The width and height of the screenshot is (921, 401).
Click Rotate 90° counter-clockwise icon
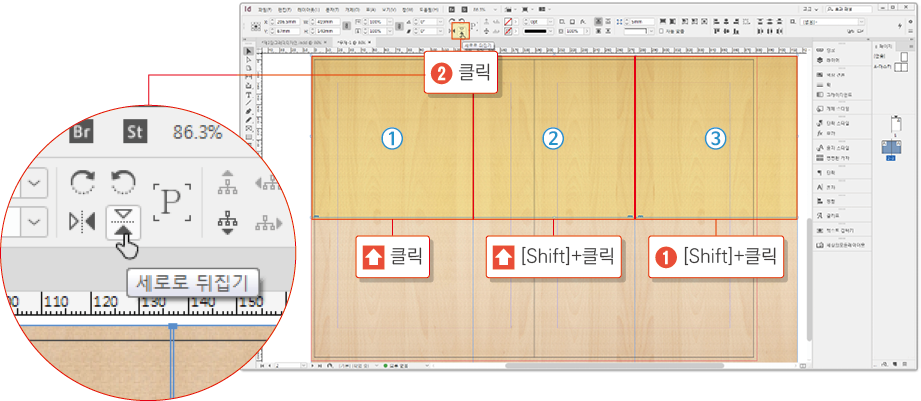point(461,21)
